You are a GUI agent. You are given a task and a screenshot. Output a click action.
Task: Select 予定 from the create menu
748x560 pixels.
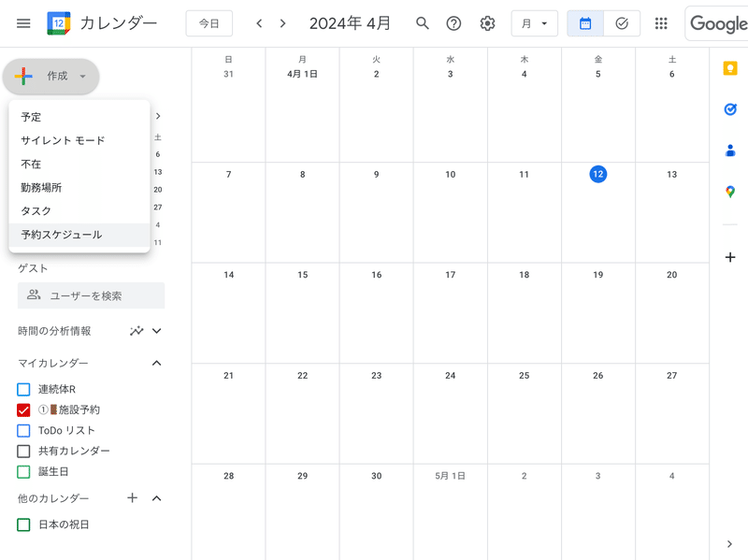tap(79, 117)
